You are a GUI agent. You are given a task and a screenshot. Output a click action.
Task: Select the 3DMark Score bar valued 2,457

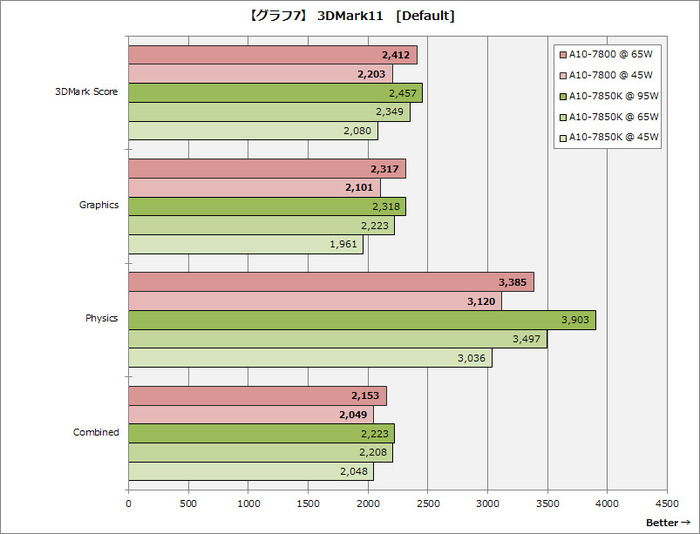[276, 93]
